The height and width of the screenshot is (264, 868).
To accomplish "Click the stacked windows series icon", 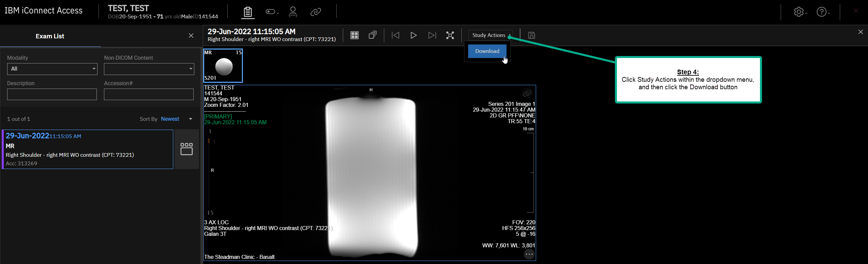I will (373, 35).
